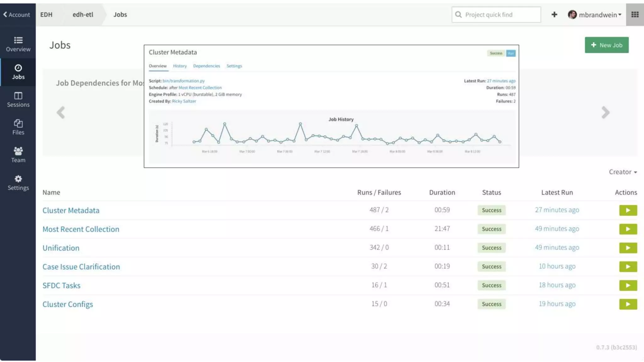
Task: Click the edh-etl breadcrumb
Action: tap(83, 14)
